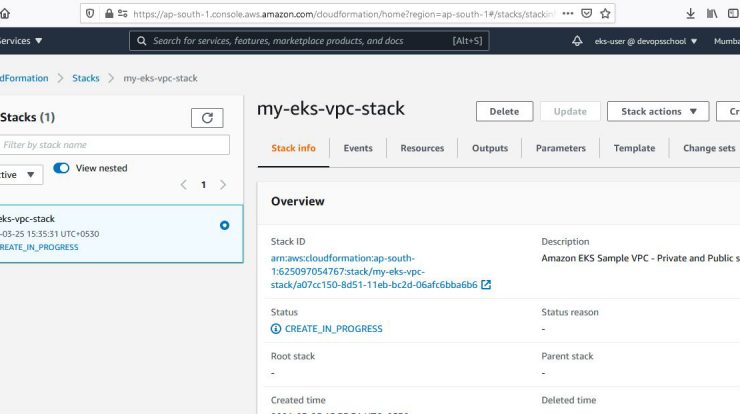Click the CREATE_IN_PROGRESS info icon

tap(276, 329)
